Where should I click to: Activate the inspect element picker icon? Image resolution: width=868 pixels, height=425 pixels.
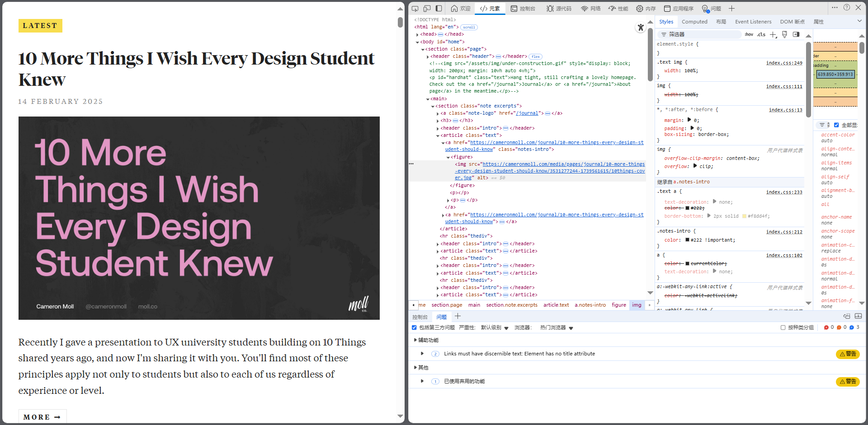coord(415,9)
